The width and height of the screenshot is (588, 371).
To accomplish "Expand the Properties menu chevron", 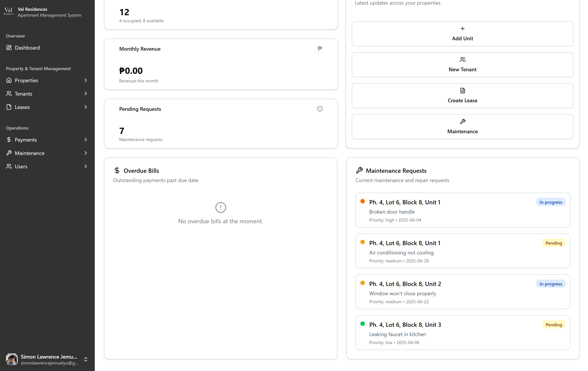I will [86, 80].
